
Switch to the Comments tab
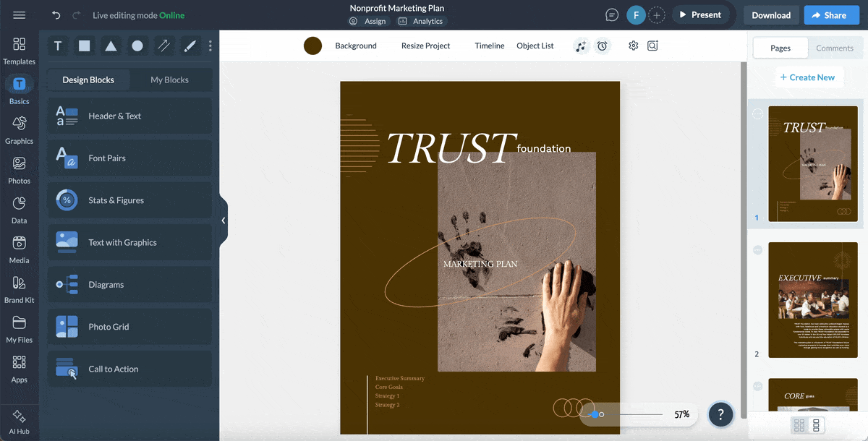(835, 48)
